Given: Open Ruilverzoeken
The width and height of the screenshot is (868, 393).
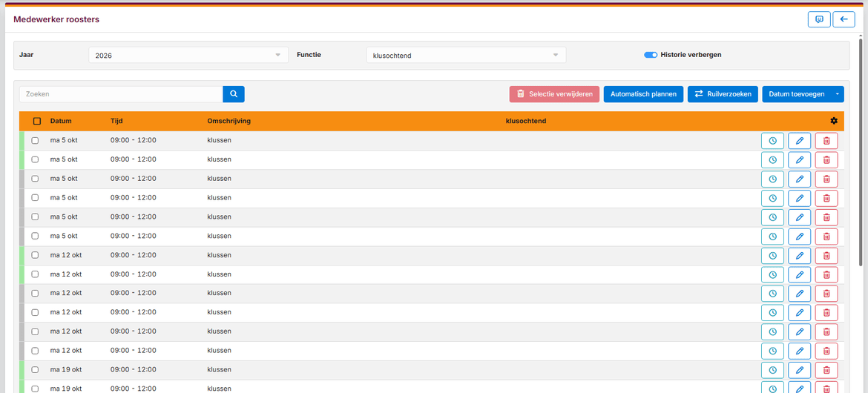Looking at the screenshot, I should [x=723, y=94].
